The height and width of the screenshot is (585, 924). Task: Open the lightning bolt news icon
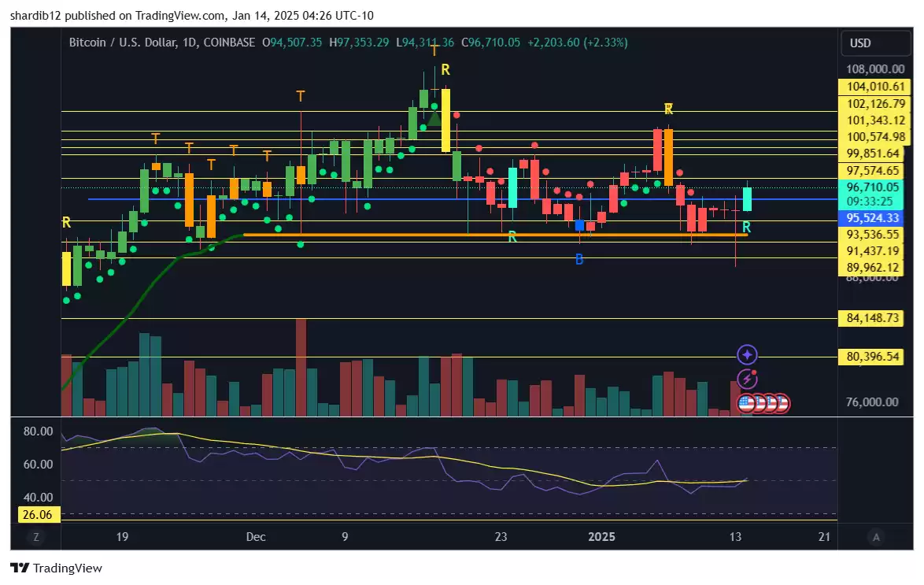click(x=747, y=379)
